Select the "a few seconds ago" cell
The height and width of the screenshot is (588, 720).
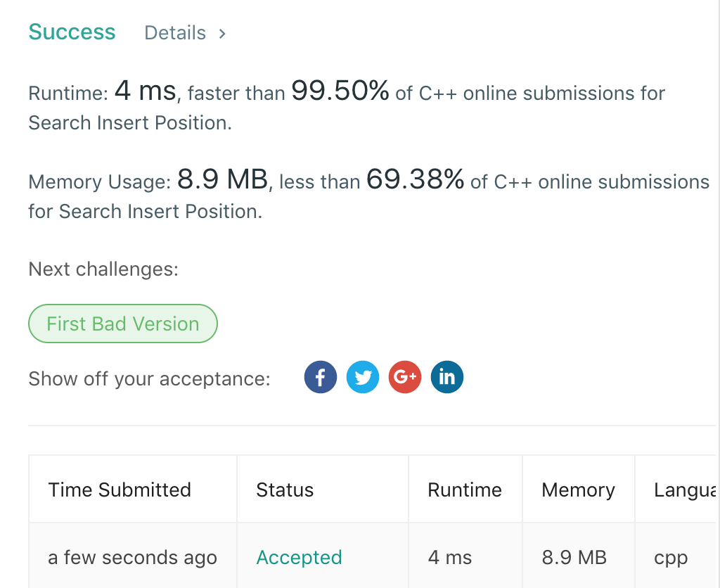(x=132, y=558)
